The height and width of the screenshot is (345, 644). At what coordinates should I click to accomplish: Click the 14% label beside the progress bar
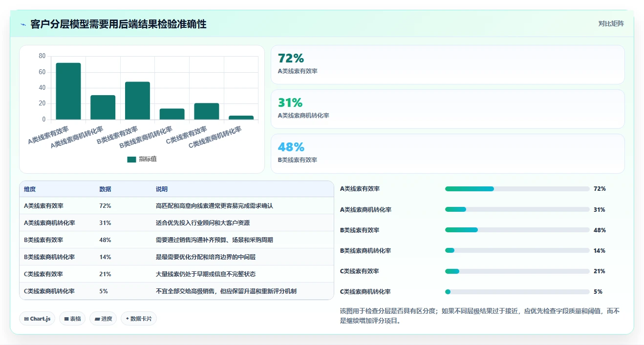(600, 250)
